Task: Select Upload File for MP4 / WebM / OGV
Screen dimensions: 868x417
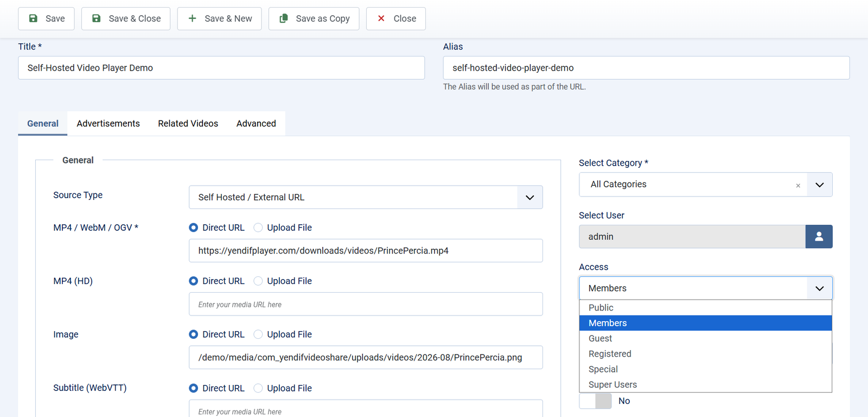Action: pos(258,228)
